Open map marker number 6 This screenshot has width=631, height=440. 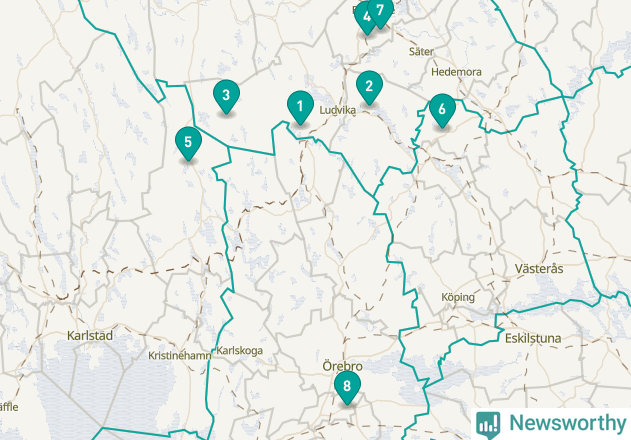point(442,110)
